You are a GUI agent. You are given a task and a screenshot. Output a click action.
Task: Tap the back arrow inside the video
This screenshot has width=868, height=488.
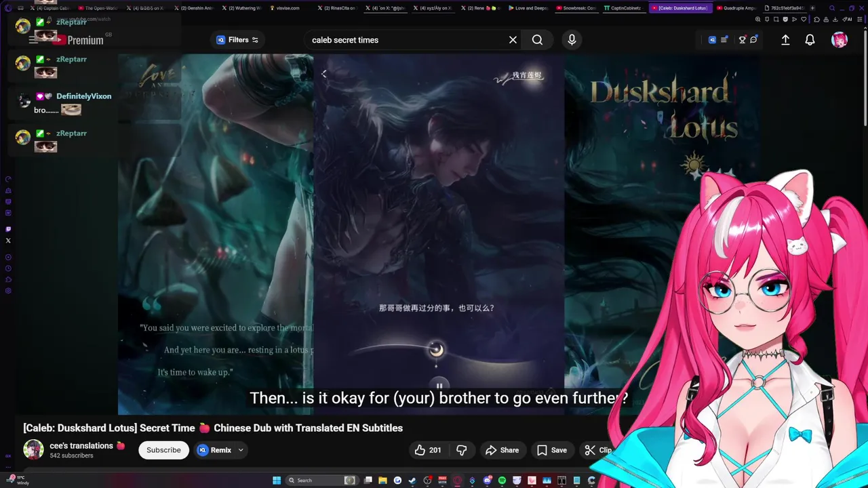coord(324,74)
